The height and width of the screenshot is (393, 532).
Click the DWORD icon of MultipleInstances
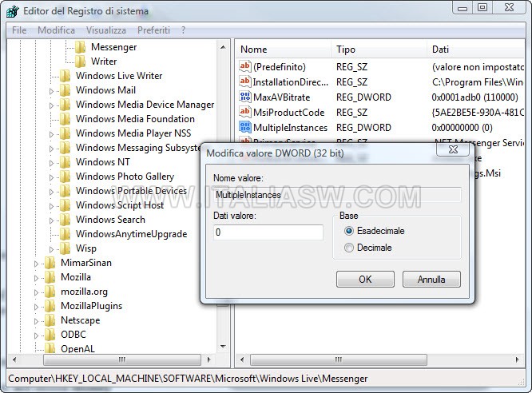245,127
